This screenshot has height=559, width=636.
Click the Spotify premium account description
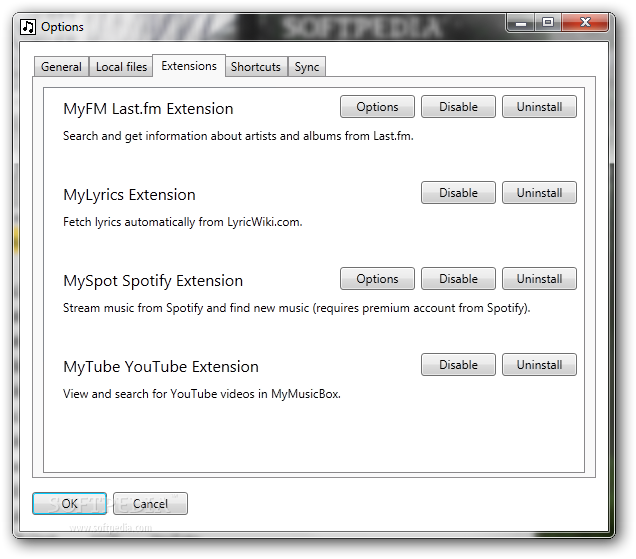coord(297,308)
